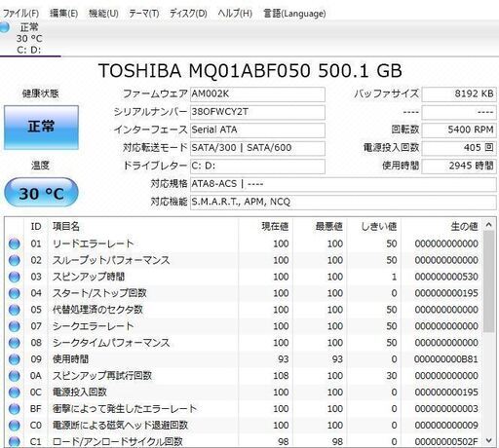Click the 30 °C temperature button
The height and width of the screenshot is (448, 499).
(x=41, y=193)
